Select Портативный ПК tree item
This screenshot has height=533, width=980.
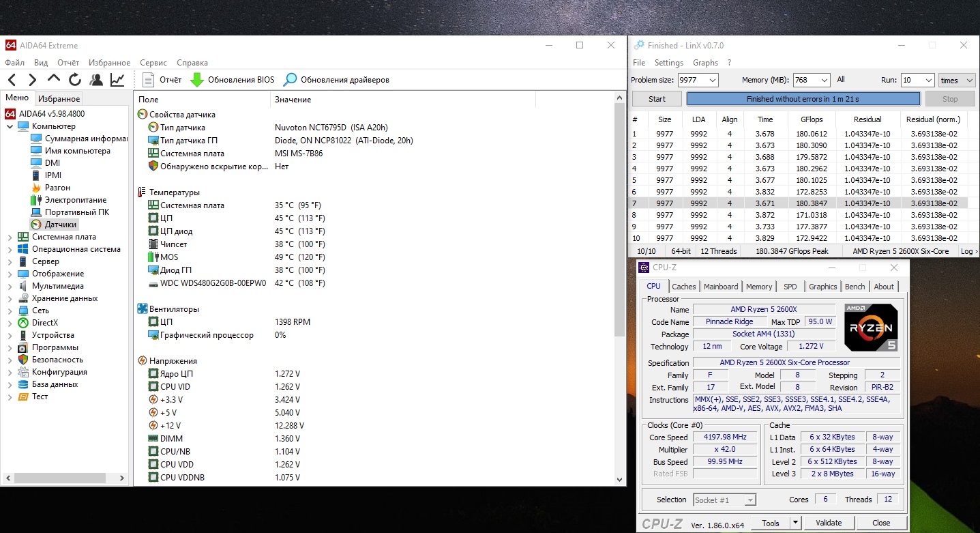70,212
